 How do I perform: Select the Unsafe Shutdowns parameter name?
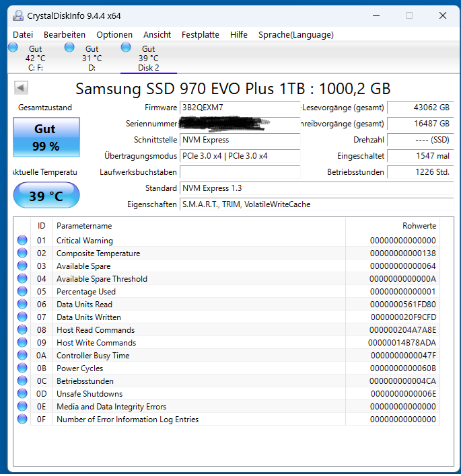[x=90, y=394]
